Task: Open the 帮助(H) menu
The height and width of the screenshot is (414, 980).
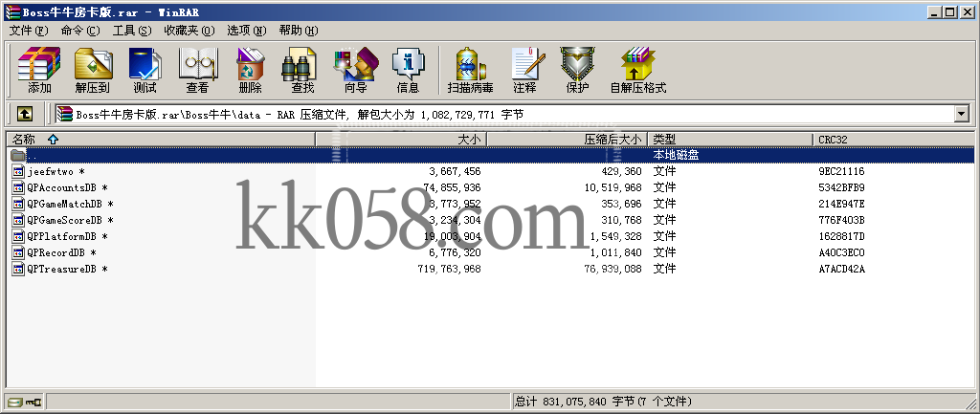Action: click(299, 30)
